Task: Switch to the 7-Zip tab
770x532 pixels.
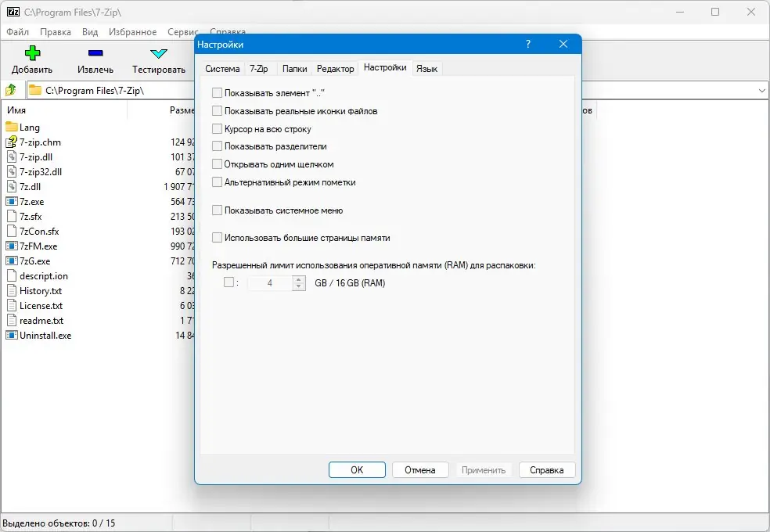Action: 259,69
